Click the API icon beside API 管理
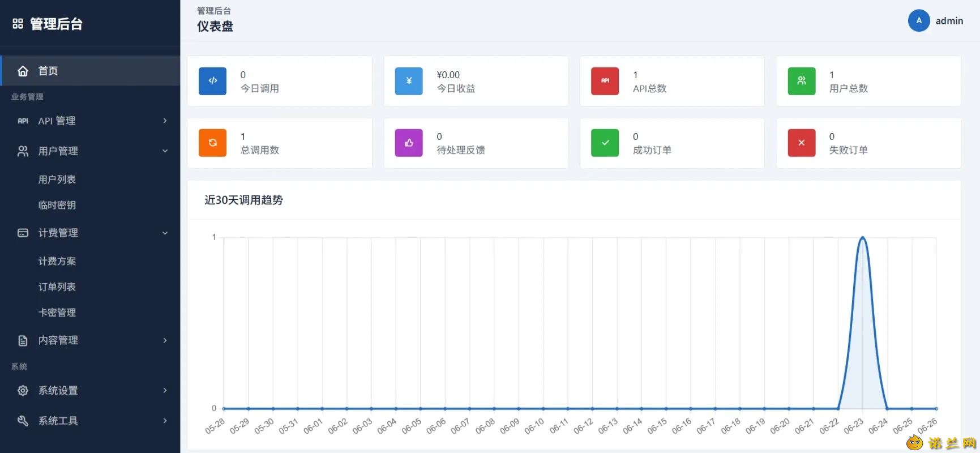Viewport: 980px width, 453px height. (23, 121)
